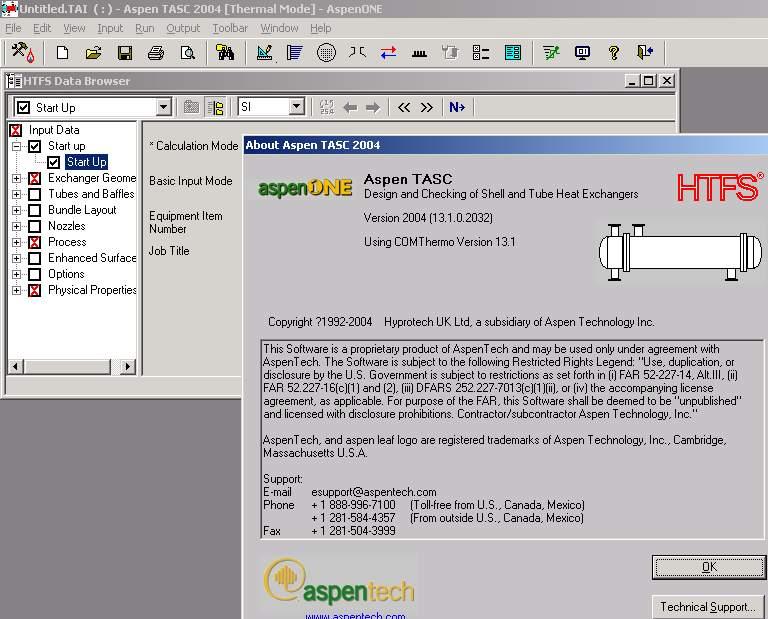Open the Input menu
768x619 pixels.
(110, 28)
